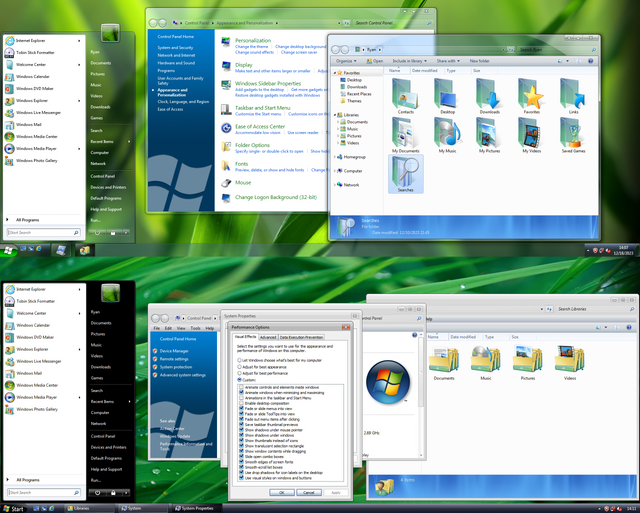This screenshot has width=640, height=513.
Task: Open the Tools menu in the System window
Action: pos(196,328)
